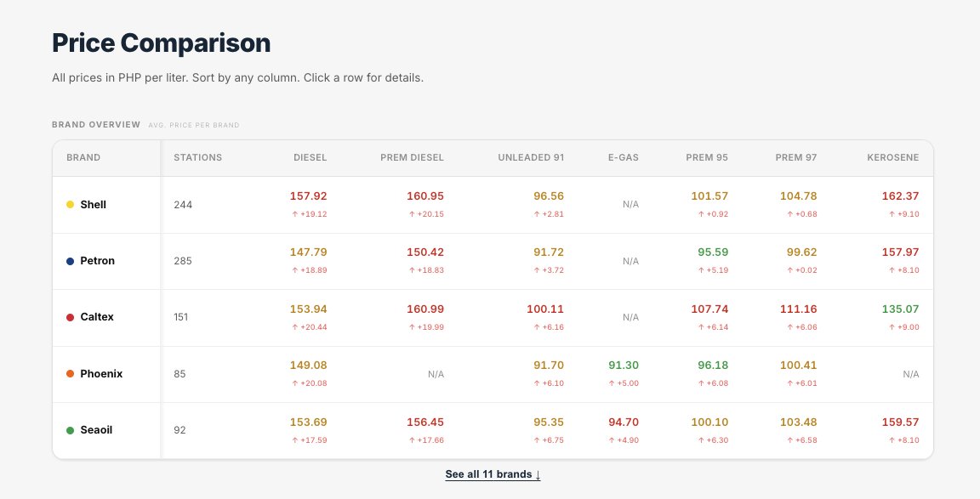This screenshot has width=980, height=499.
Task: Open the Seaoil brand row
Action: 493,430
